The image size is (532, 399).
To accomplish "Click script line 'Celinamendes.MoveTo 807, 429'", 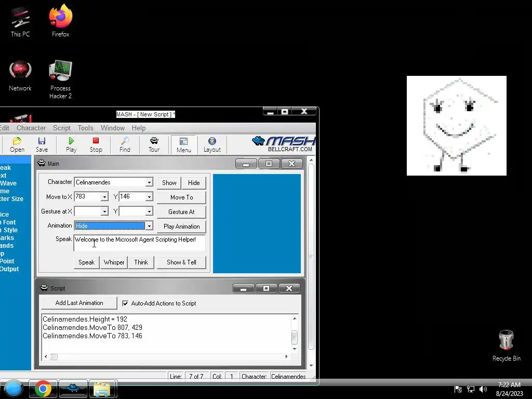I will (x=92, y=327).
